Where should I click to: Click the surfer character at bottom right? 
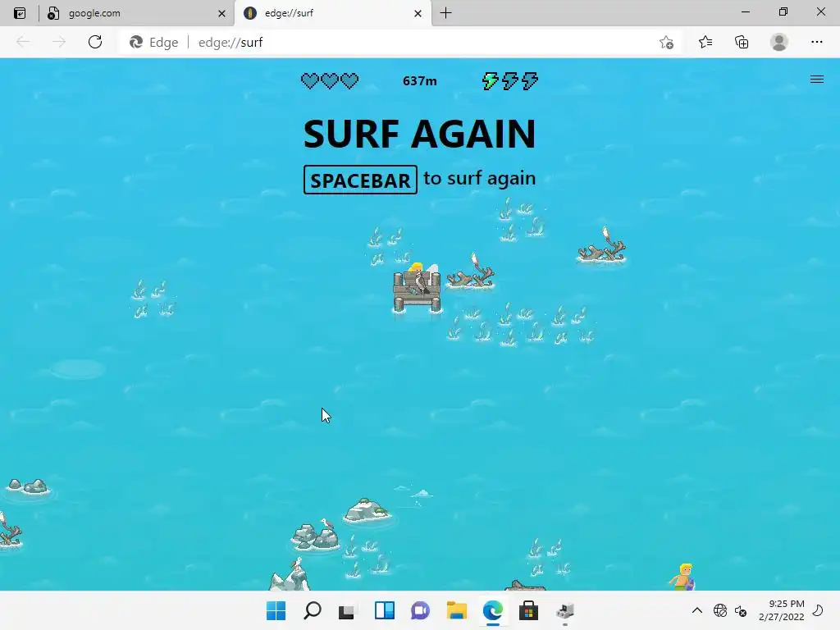682,577
